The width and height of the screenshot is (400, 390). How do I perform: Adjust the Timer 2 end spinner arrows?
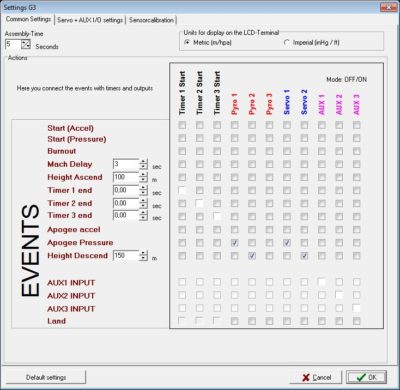tap(143, 203)
